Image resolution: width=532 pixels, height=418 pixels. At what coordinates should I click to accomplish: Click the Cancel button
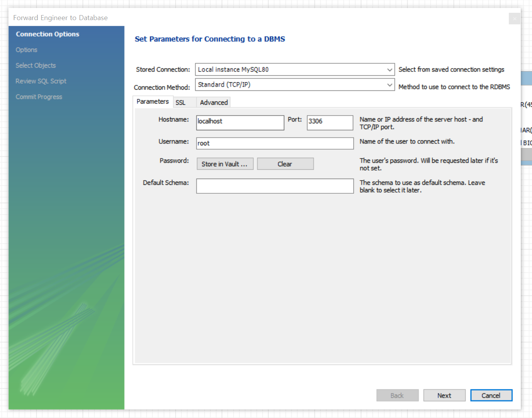click(491, 395)
